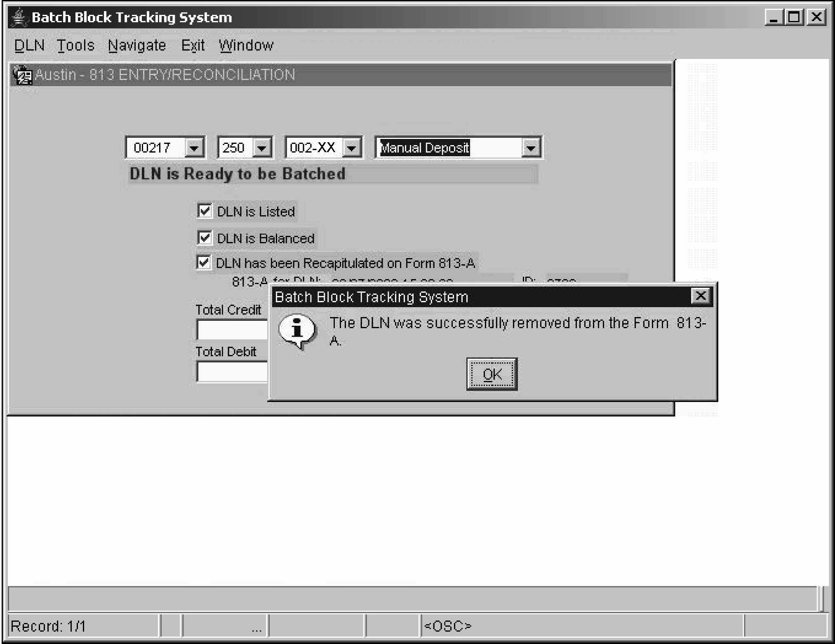The width and height of the screenshot is (835, 644).
Task: Toggle the DLN is Balanced checkbox
Action: (x=205, y=238)
